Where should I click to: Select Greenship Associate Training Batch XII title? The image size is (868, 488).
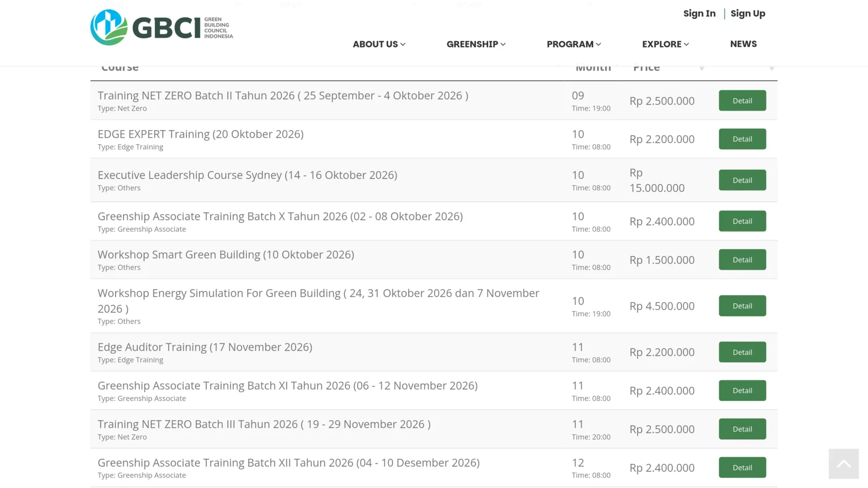coord(289,463)
